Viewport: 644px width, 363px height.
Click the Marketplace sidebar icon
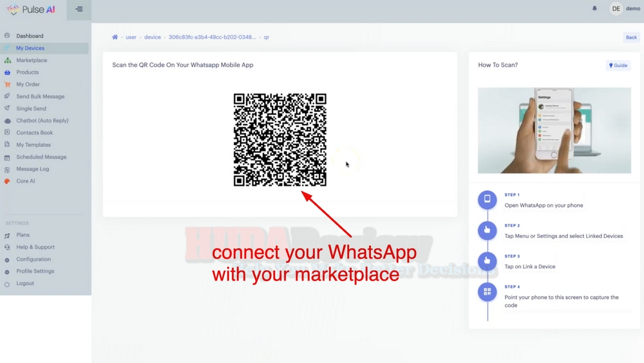[x=7, y=61]
